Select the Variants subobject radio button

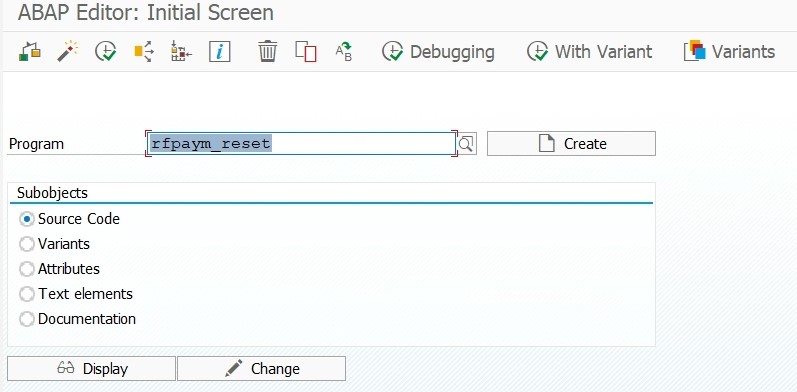coord(26,244)
